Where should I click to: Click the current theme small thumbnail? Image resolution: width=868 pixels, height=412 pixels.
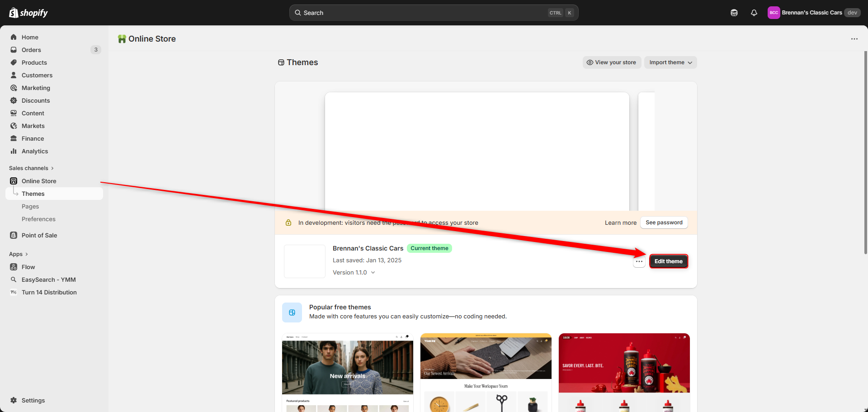pos(305,261)
